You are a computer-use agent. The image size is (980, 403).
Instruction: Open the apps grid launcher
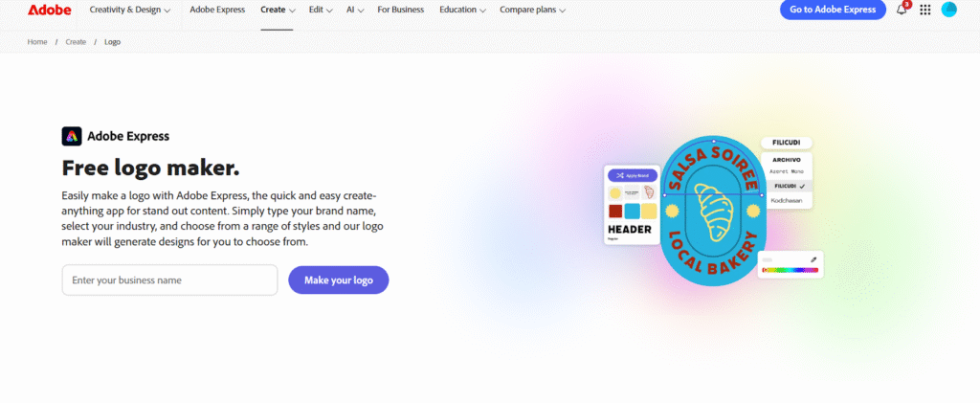(924, 10)
